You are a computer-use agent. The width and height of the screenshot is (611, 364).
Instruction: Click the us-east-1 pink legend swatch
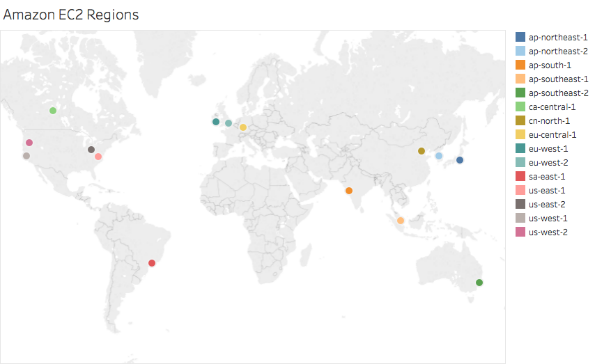pos(520,191)
